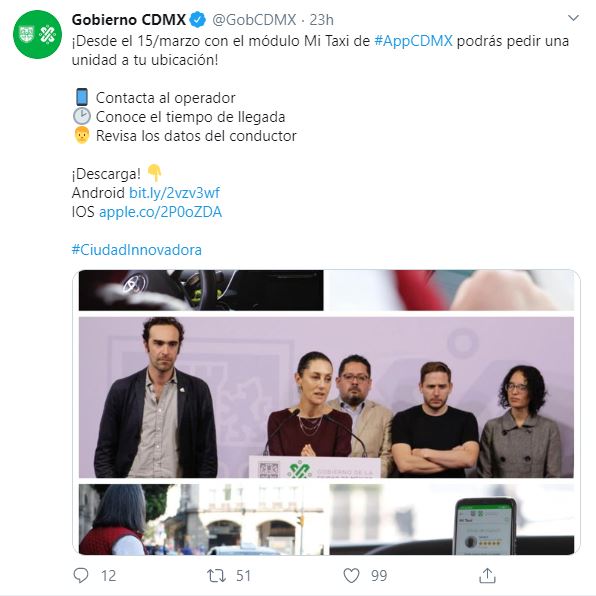Open the Gobierno CDMX display name
The image size is (596, 596).
pyautogui.click(x=129, y=20)
